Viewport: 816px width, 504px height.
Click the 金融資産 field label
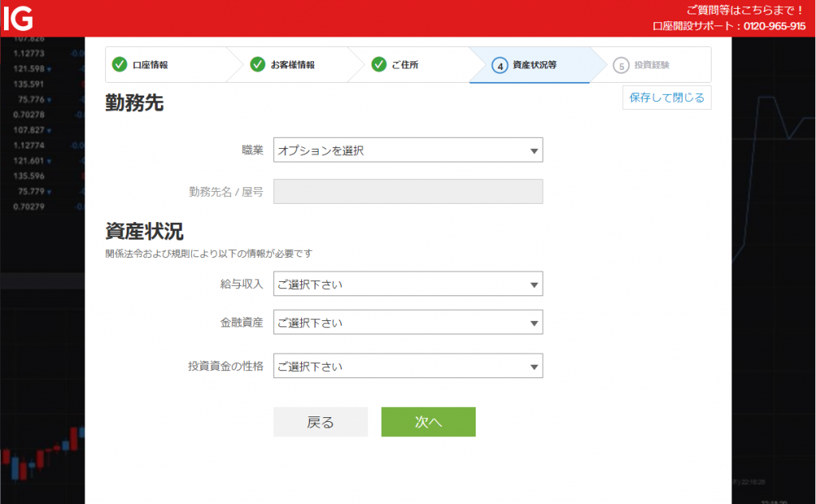tap(241, 322)
